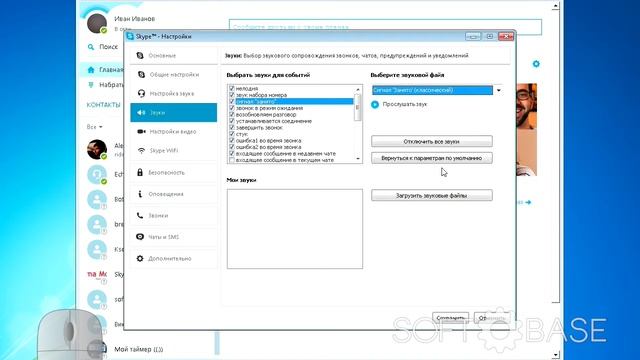Click the dial pad icon next to Набрать
Viewport: 640px width, 360px height.
pos(91,85)
